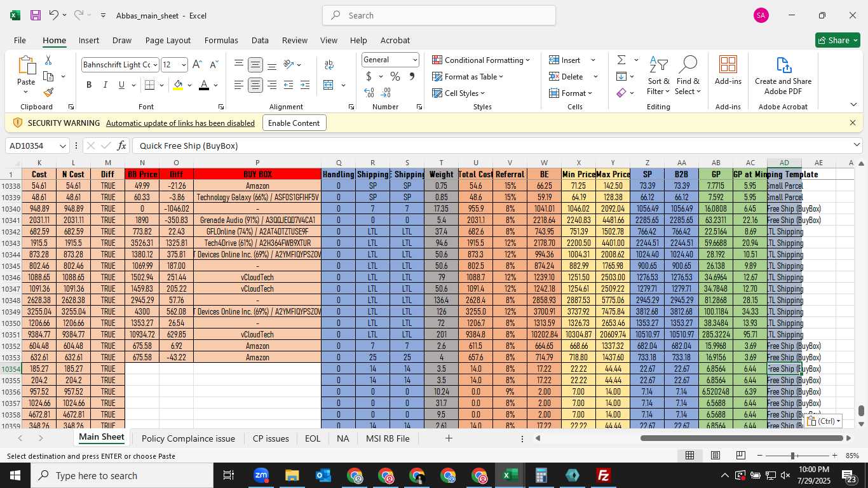This screenshot has width=868, height=488.
Task: Click the AutoSum sigma icon
Action: click(x=621, y=60)
